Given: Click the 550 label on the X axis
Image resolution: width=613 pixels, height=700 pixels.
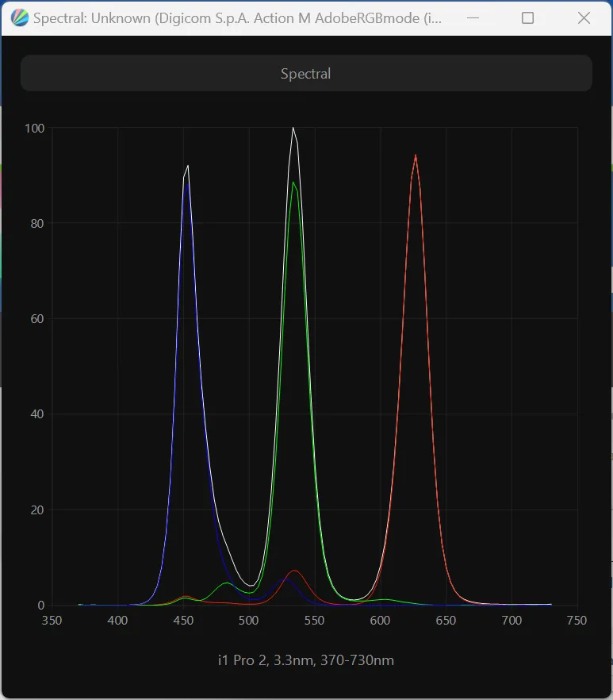Looking at the screenshot, I should point(314,621).
